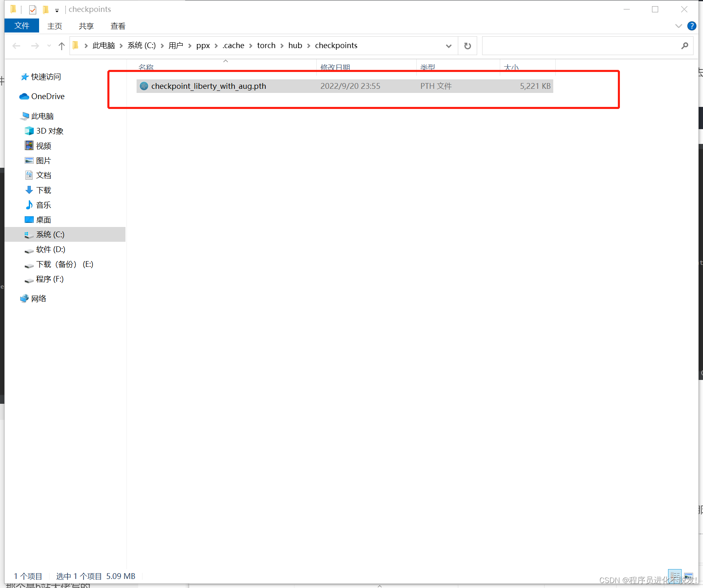Click the search magnifier icon
Screen dimensions: 703x588
click(x=684, y=46)
